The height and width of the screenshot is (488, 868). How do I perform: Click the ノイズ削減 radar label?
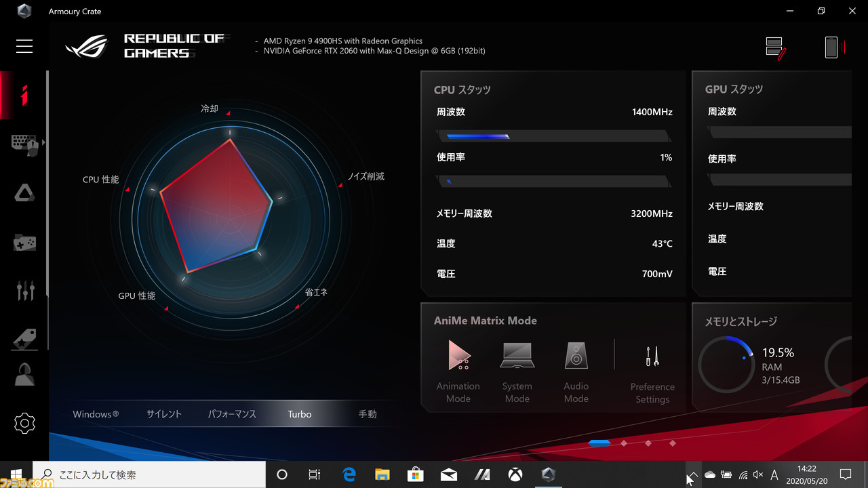click(x=366, y=176)
